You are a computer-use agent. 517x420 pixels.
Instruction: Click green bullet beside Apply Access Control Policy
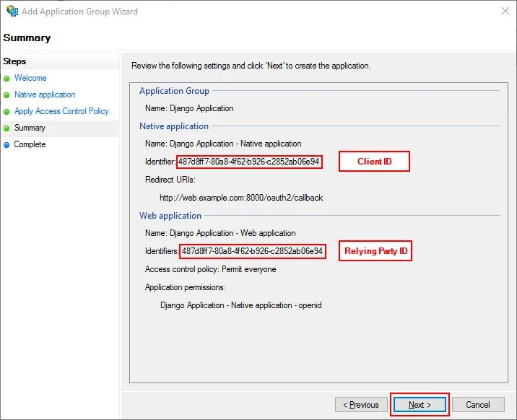(6, 112)
